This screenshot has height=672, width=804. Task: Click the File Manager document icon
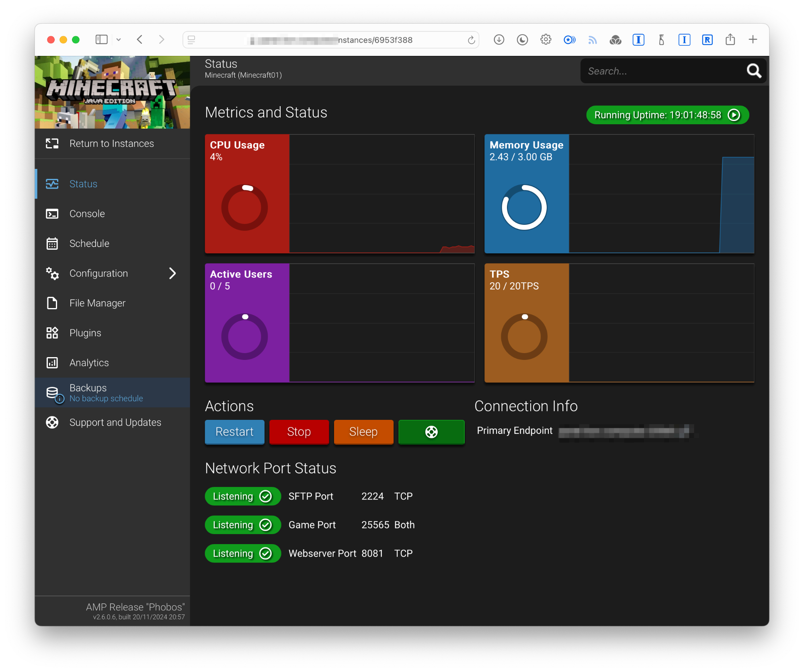point(52,303)
